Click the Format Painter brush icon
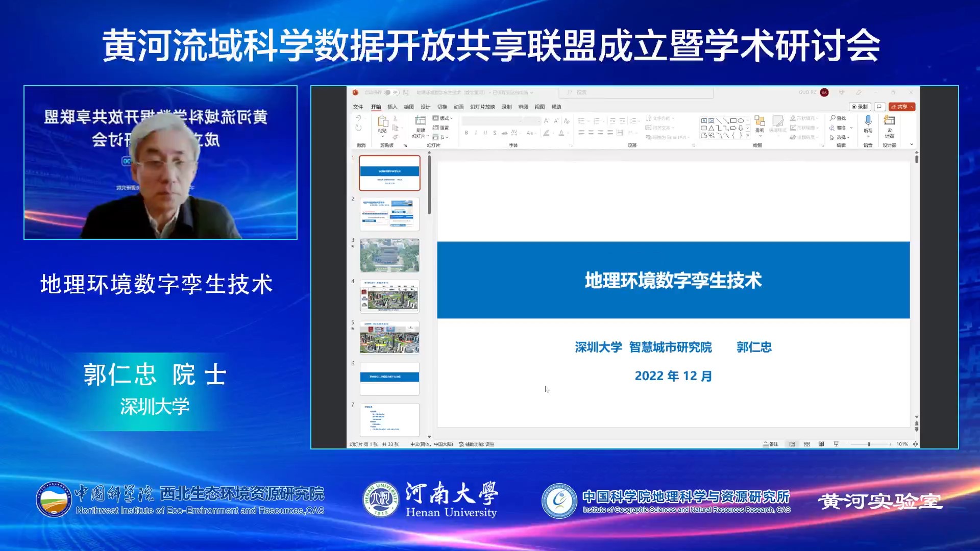The width and height of the screenshot is (980, 551). [x=395, y=137]
